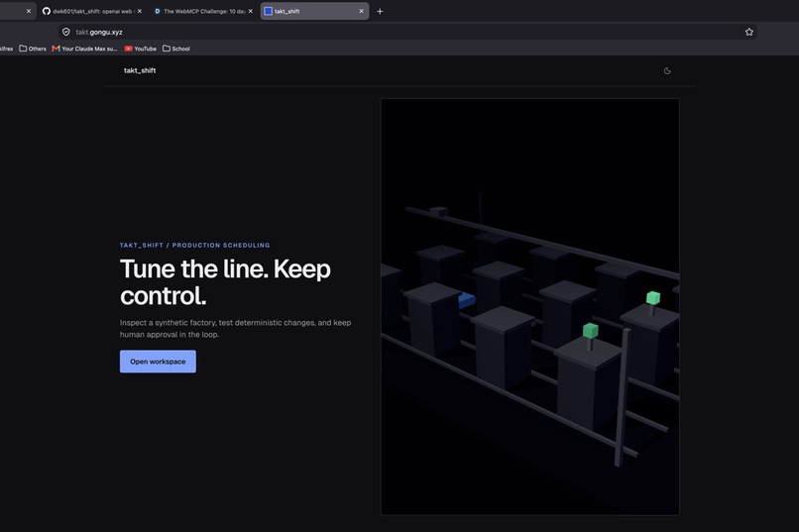Screen dimensions: 799x532
Task: Open the School bookmarks folder
Action: click(x=176, y=49)
